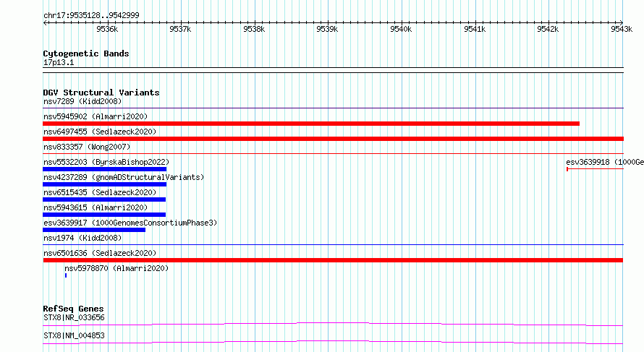Select the nsv4237289 blue variant bar
Image resolution: width=644 pixels, height=352 pixels.
click(x=105, y=184)
